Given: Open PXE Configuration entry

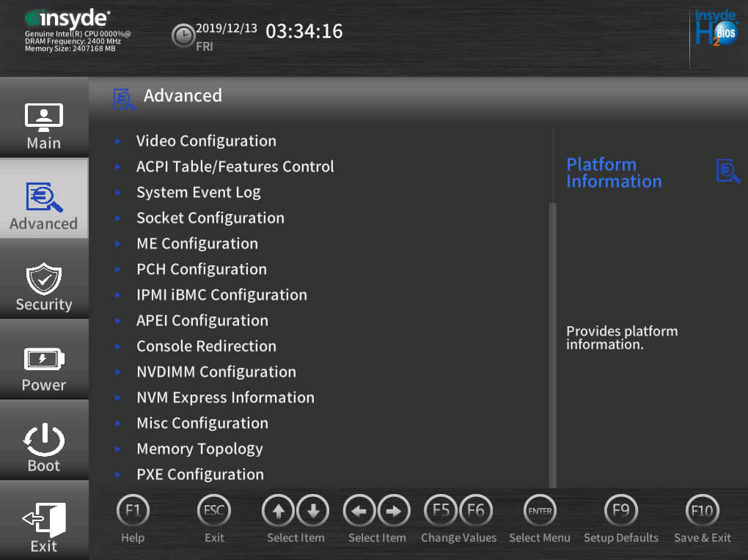Looking at the screenshot, I should (200, 475).
